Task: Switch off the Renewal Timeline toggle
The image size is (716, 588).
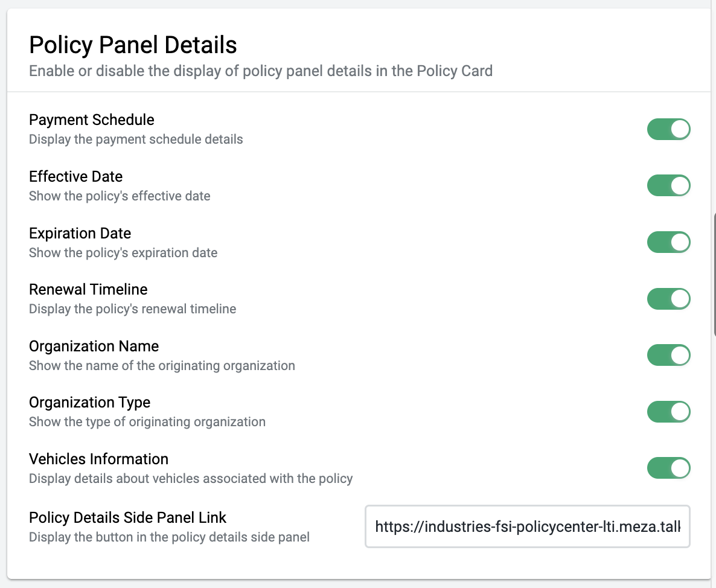Action: [x=668, y=299]
